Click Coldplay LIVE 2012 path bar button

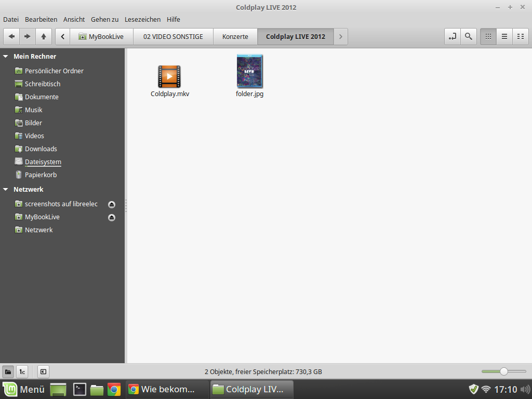296,37
